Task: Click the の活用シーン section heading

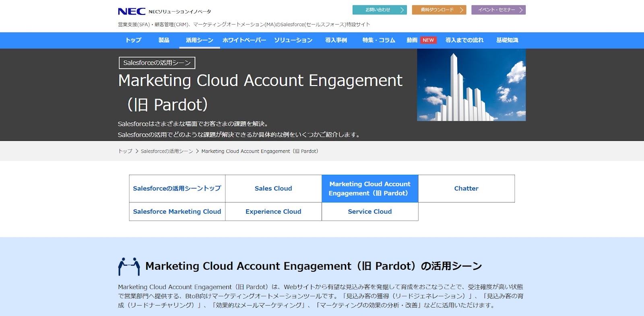Action: point(314,266)
